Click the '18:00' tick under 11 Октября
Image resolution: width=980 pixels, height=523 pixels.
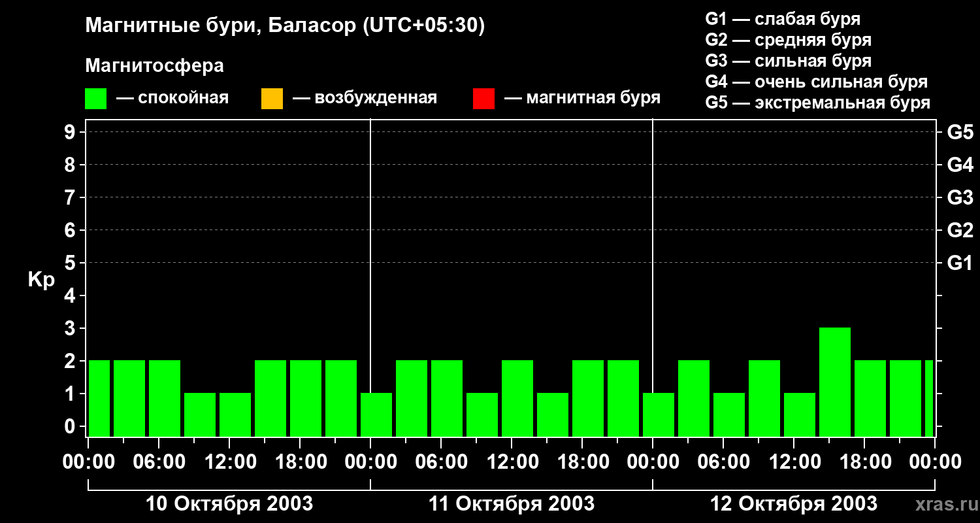[583, 462]
